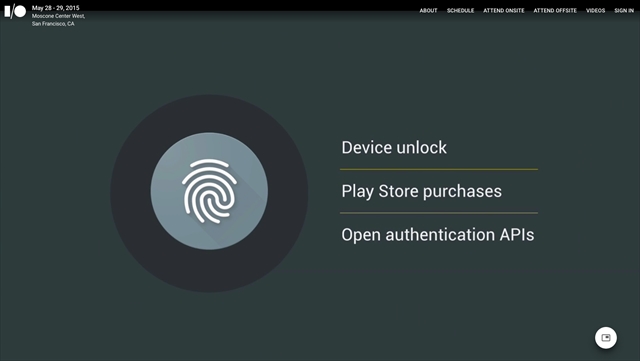
Task: Click the May 28 - 29, 2015 date
Action: click(56, 8)
